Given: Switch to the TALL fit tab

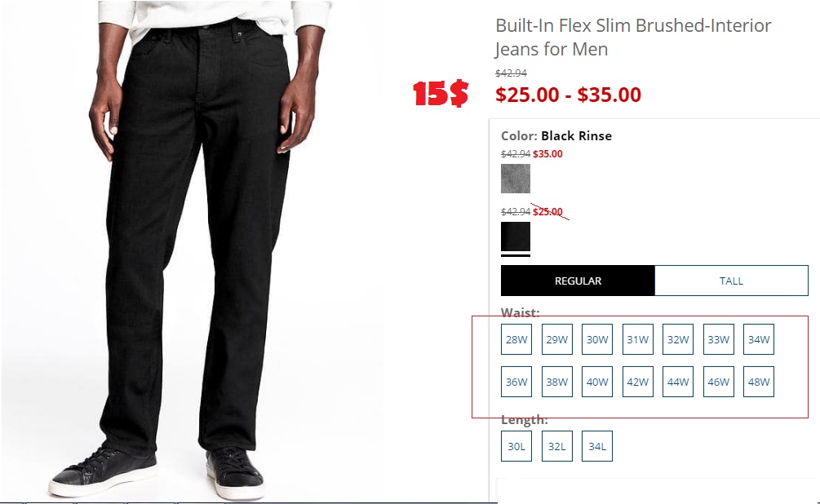Looking at the screenshot, I should point(731,281).
